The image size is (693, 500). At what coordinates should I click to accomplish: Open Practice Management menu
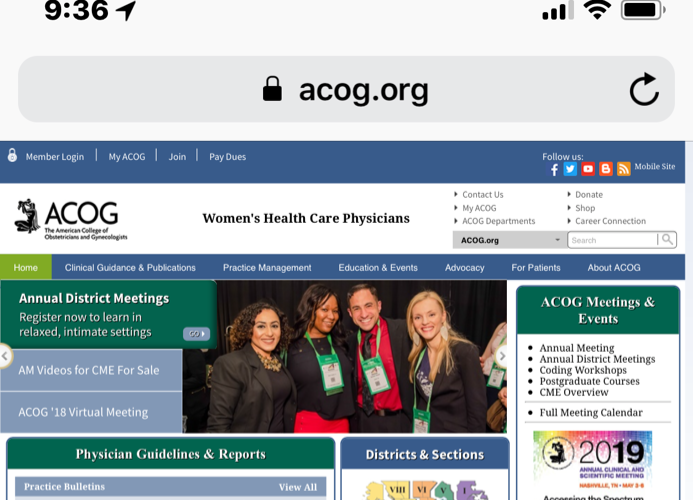click(x=267, y=267)
